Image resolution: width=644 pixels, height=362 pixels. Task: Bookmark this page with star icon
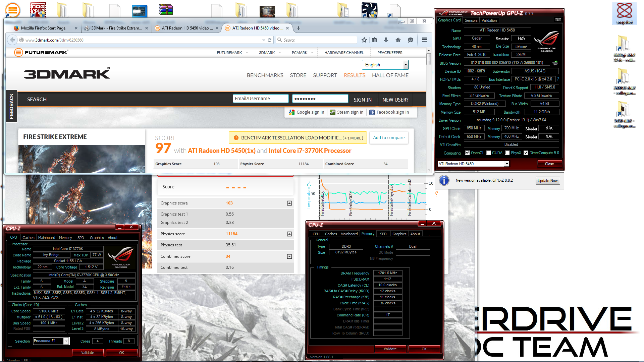click(364, 40)
